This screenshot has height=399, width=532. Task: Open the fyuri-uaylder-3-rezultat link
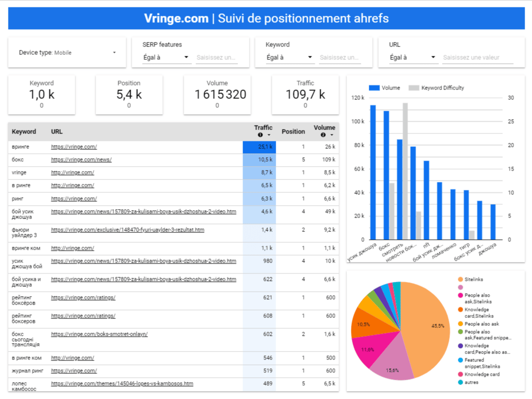pos(128,230)
